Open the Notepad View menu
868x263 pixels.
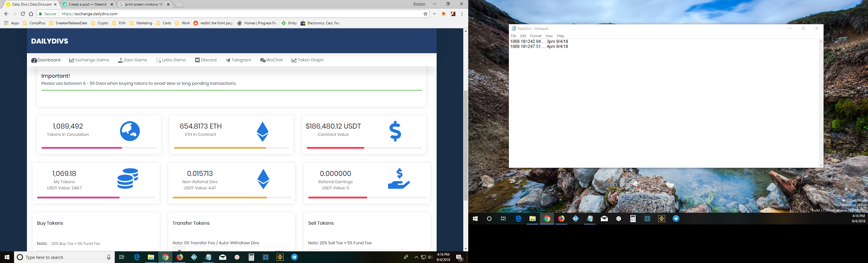pyautogui.click(x=549, y=36)
